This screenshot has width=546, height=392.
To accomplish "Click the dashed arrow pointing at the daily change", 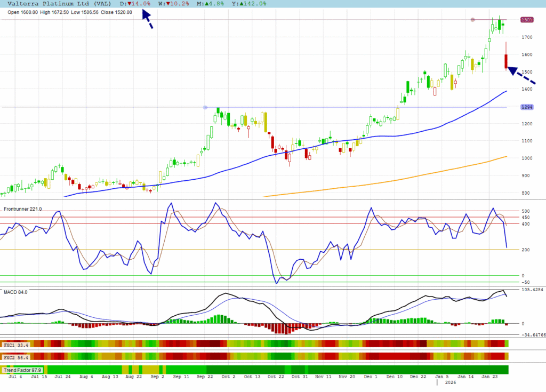I will coord(147,19).
